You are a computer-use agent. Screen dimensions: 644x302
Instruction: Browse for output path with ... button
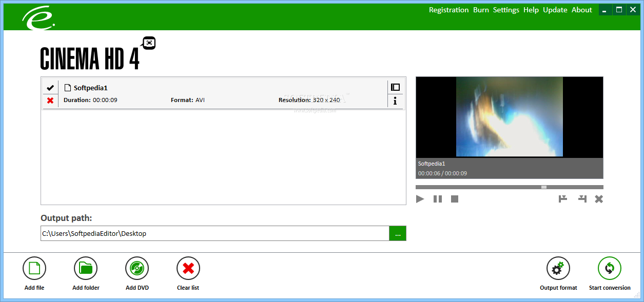point(398,233)
